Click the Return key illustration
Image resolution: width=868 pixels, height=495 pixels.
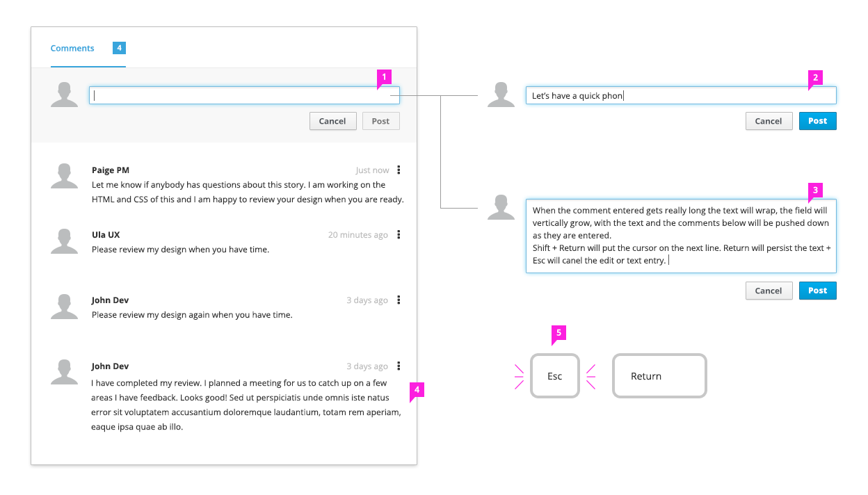coord(659,376)
